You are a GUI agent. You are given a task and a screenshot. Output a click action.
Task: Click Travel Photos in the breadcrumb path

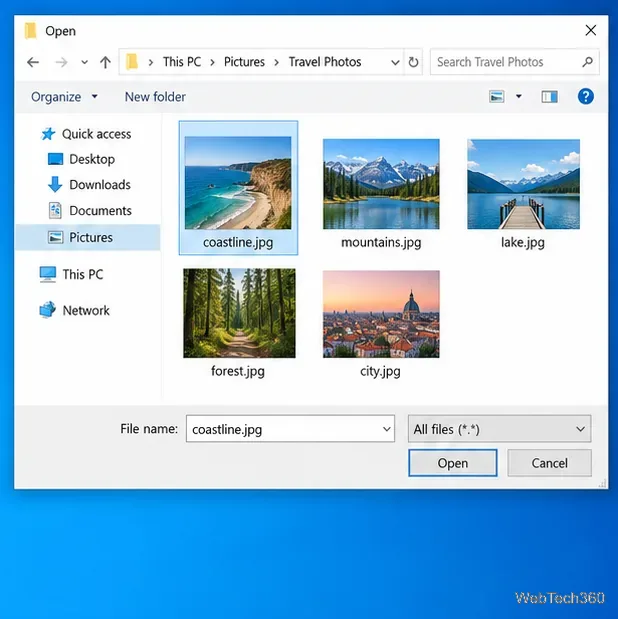click(325, 62)
